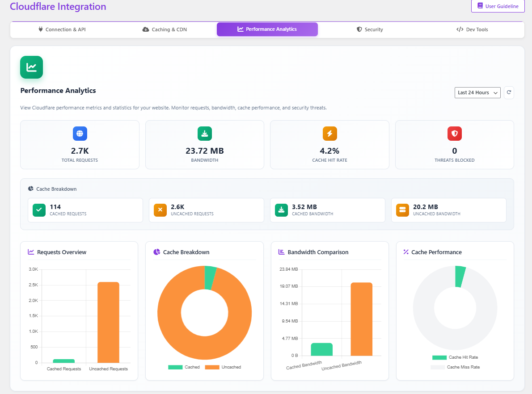
Task: Click the orange X Uncached Requests icon
Action: click(x=160, y=210)
